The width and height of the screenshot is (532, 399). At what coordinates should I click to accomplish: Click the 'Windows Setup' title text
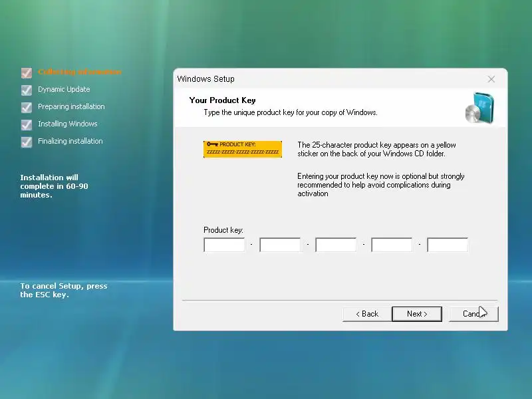pos(205,79)
